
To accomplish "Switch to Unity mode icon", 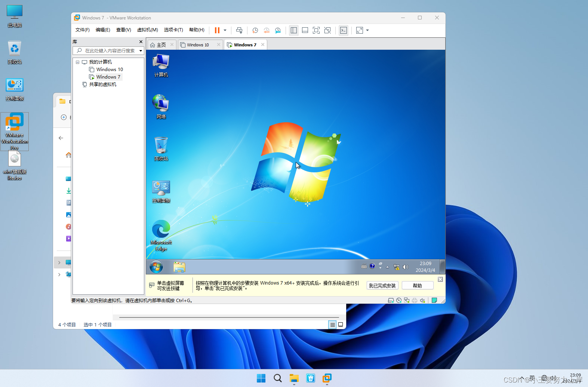I will [x=327, y=30].
